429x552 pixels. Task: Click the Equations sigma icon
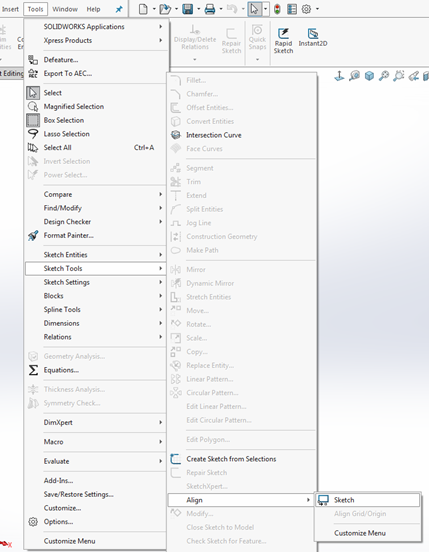(33, 370)
